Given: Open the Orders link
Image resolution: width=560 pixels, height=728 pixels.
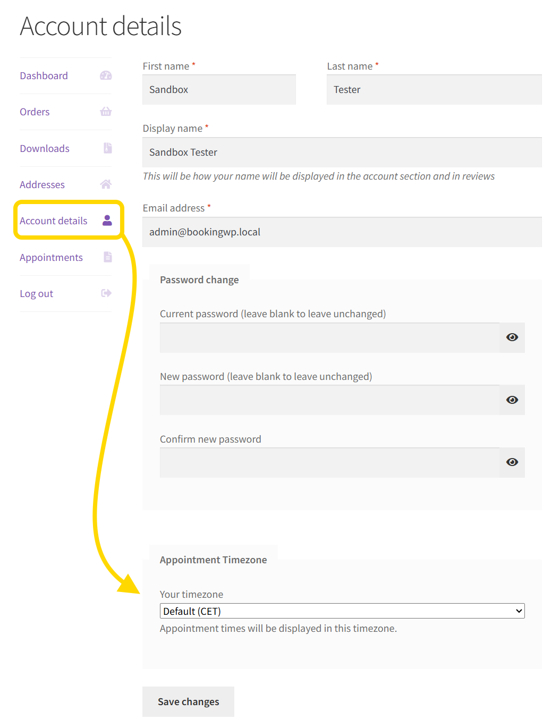Looking at the screenshot, I should pyautogui.click(x=34, y=112).
